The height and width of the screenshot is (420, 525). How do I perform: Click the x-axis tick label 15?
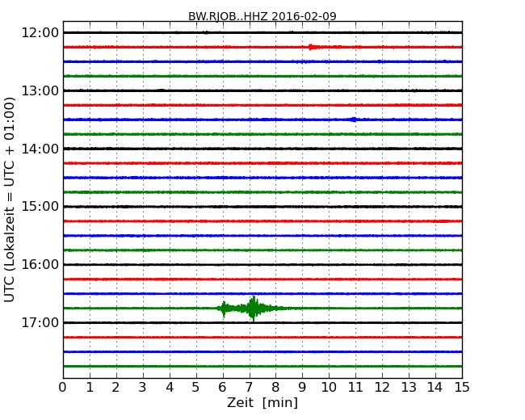tap(462, 388)
